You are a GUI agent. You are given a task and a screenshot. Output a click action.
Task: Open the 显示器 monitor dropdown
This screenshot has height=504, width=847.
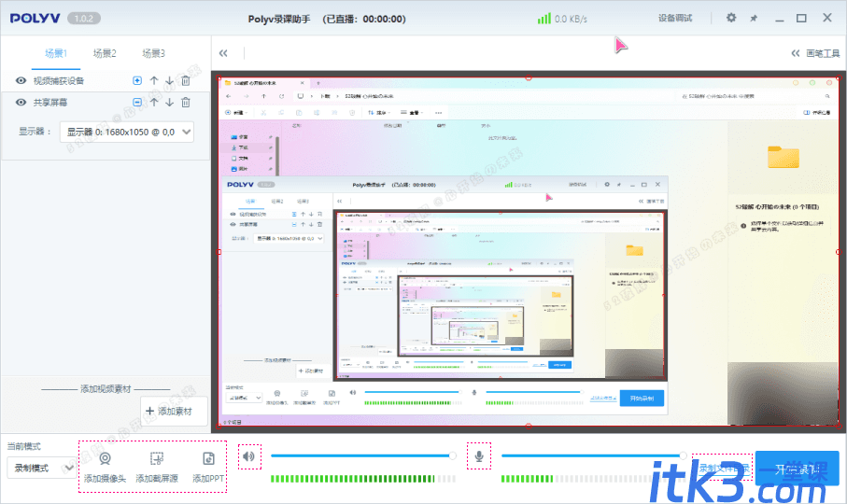click(126, 132)
